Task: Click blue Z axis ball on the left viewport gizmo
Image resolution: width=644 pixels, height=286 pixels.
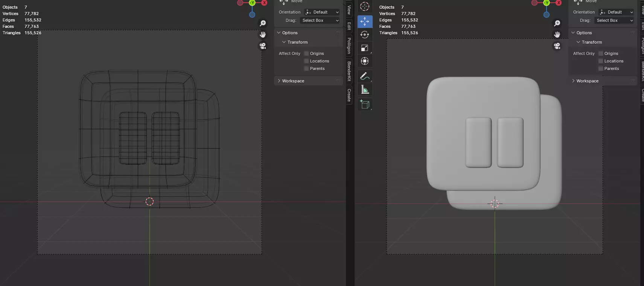Action: pos(252,15)
